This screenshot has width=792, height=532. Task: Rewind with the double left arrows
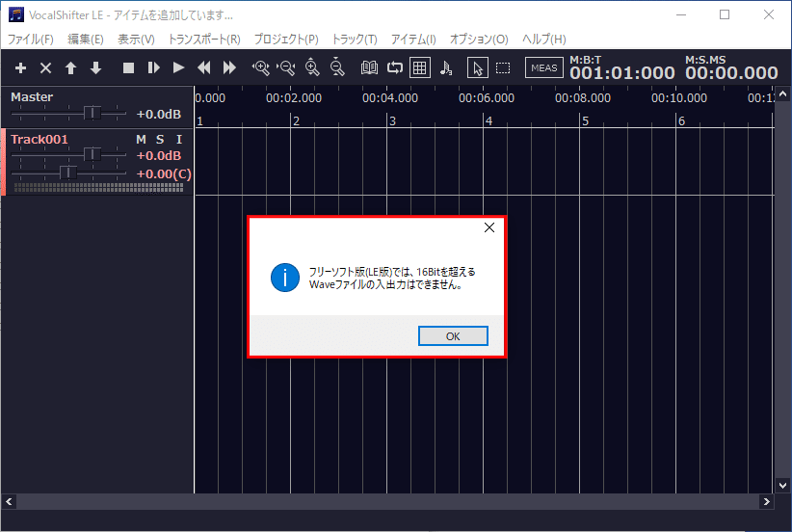tap(204, 67)
